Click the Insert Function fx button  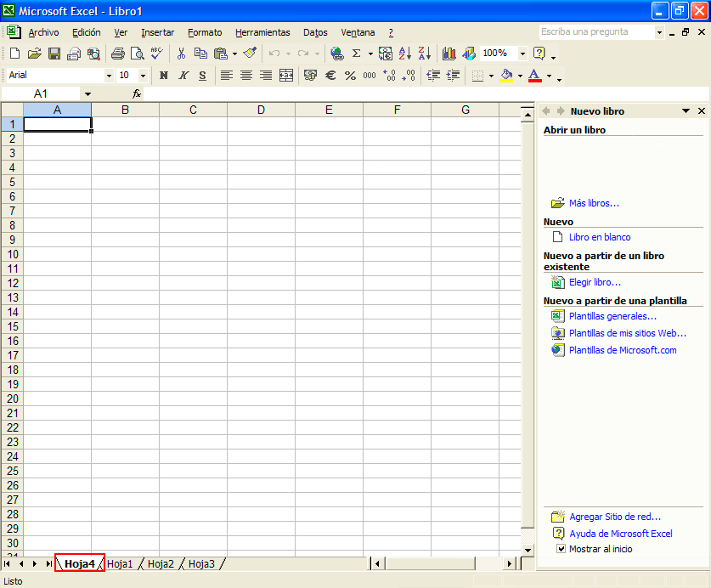point(137,94)
